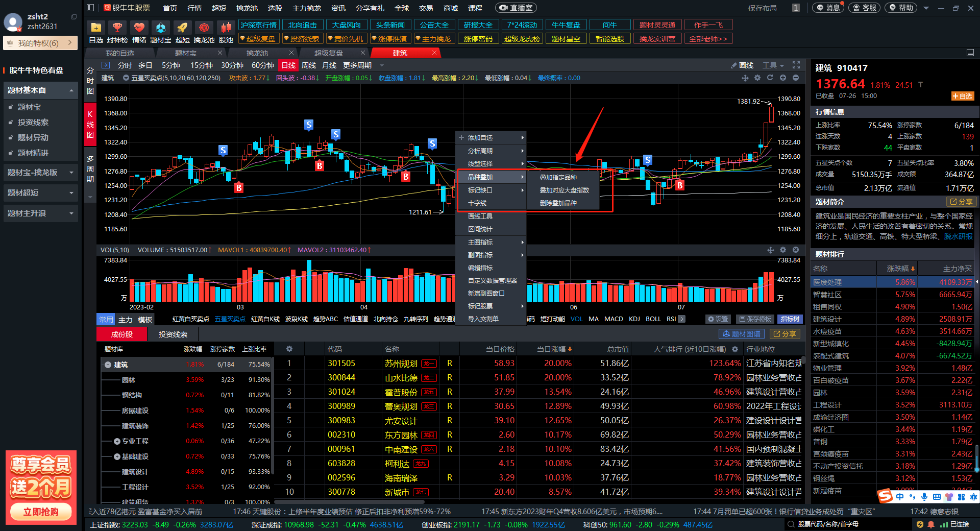Select KDJ sub-indicator
Image resolution: width=980 pixels, height=531 pixels.
pos(634,319)
